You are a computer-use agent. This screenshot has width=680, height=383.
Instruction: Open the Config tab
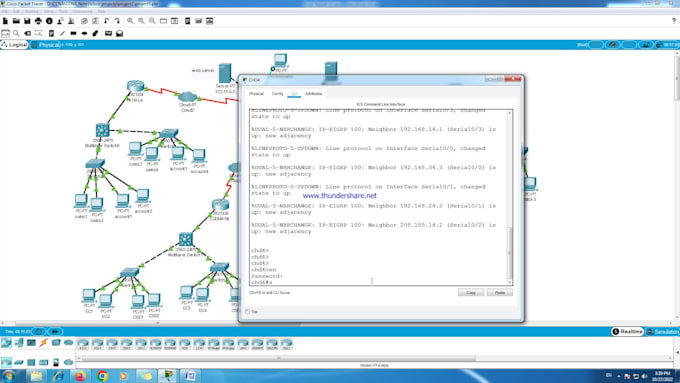(278, 94)
